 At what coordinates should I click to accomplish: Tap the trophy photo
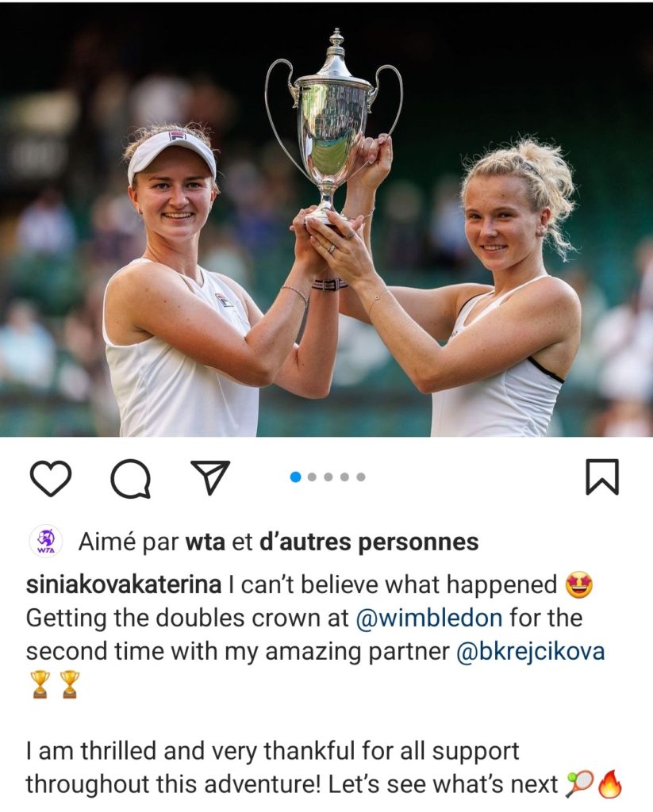[x=327, y=220]
